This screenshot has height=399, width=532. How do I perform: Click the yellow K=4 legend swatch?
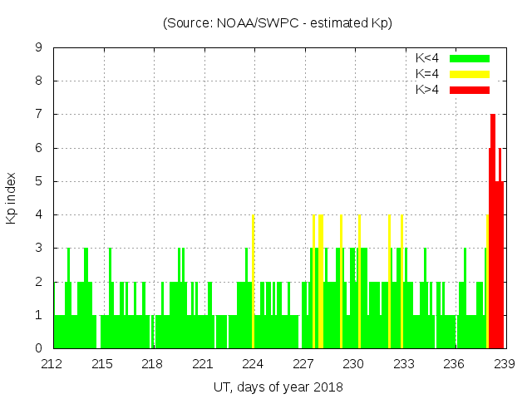tap(470, 74)
